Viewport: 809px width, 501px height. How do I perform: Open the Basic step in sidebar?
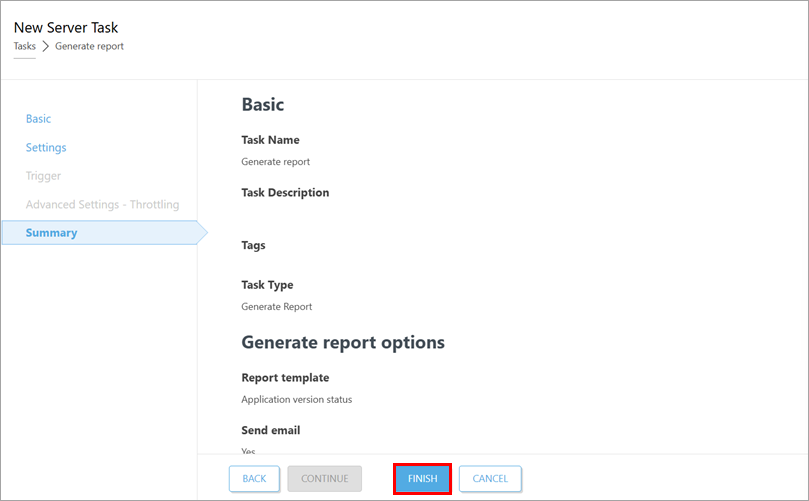click(x=38, y=119)
